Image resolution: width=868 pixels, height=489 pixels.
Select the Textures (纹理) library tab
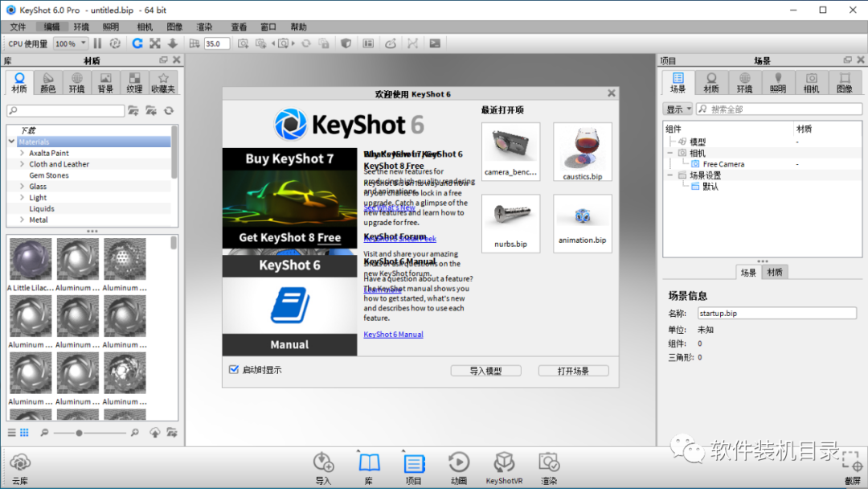click(134, 83)
